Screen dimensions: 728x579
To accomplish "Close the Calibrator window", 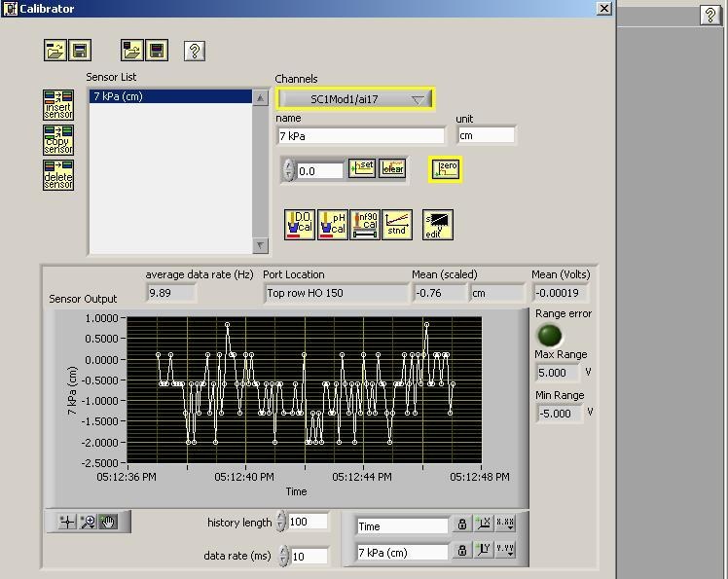I will click(604, 9).
